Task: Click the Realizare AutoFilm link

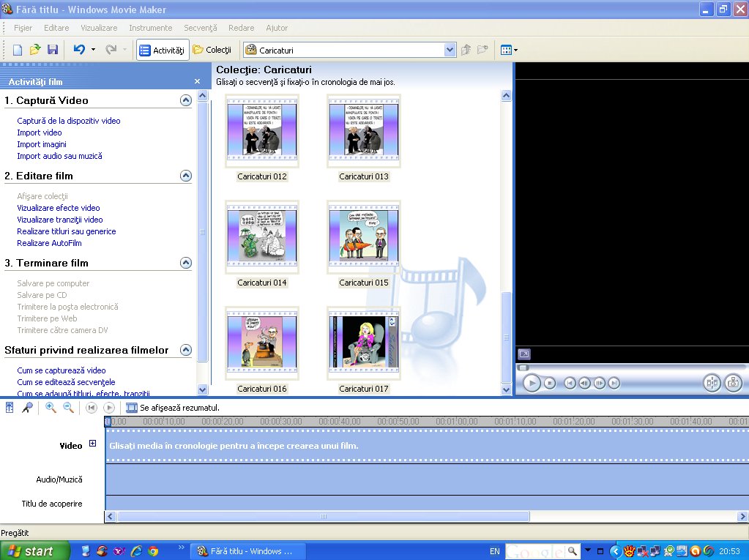Action: pos(49,243)
